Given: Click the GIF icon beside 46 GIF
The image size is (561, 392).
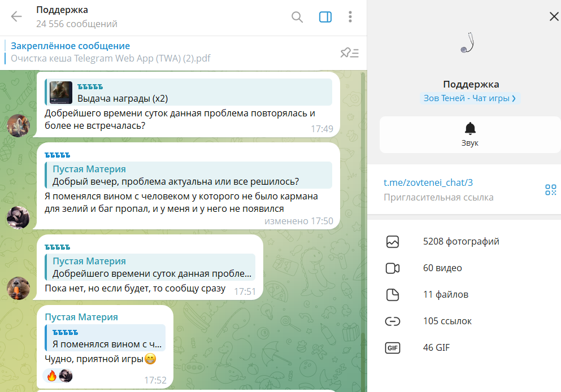Looking at the screenshot, I should click(393, 348).
